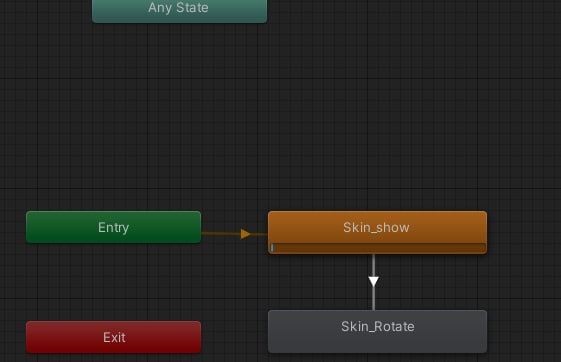The height and width of the screenshot is (362, 561).
Task: Select the Any State node
Action: pos(179,11)
